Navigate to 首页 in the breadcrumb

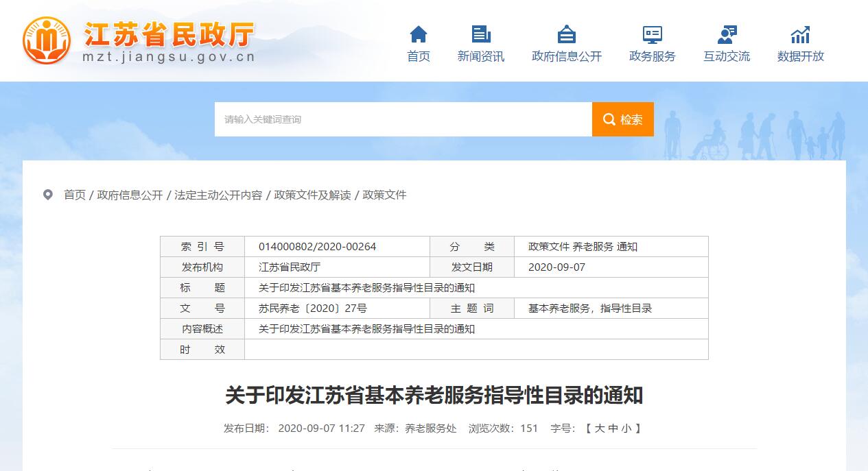[x=75, y=195]
